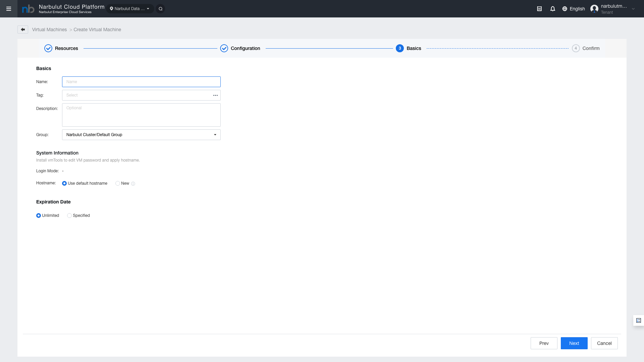Expand the Narbulut Data center dropdown

[x=130, y=9]
